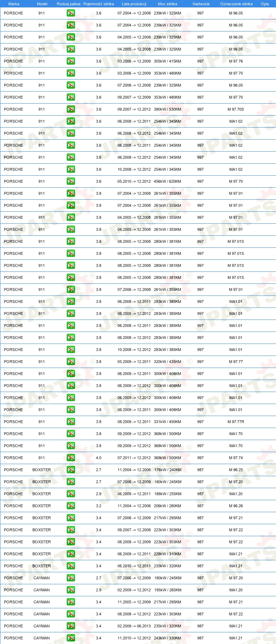This screenshot has height=644, width=276.
Task: Click power value 206kW / 280KM
Action: [167, 506]
